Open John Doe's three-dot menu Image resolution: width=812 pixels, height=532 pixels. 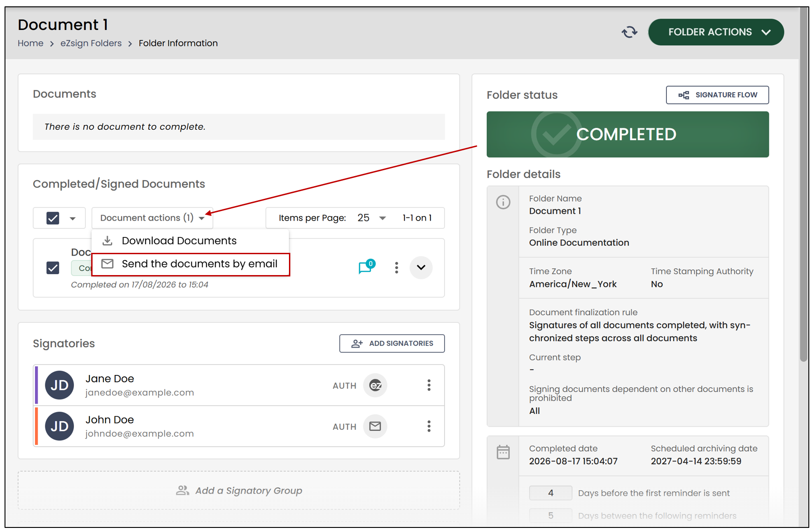429,426
